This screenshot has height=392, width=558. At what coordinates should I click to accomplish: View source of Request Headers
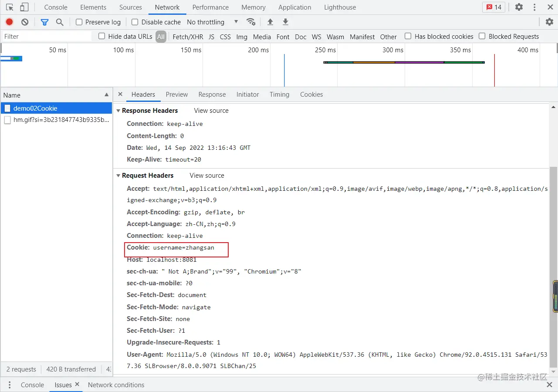point(207,176)
